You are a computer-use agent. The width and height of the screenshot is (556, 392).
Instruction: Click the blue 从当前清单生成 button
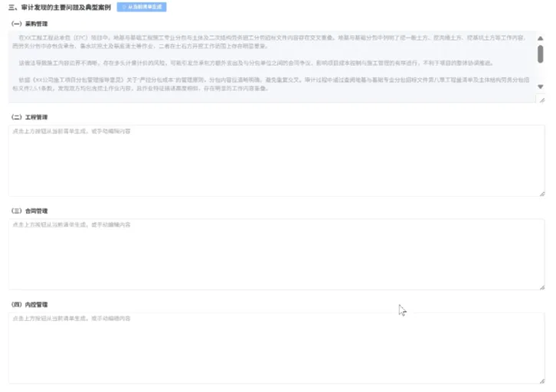(142, 7)
